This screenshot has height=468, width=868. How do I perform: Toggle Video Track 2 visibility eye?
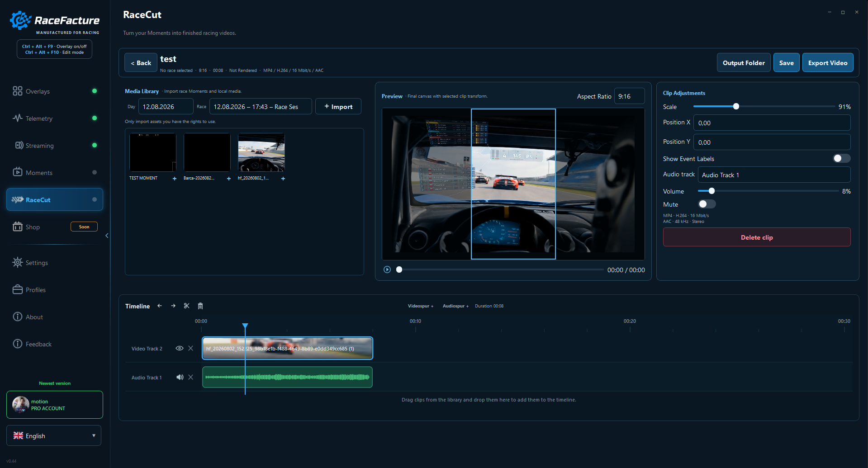[180, 348]
